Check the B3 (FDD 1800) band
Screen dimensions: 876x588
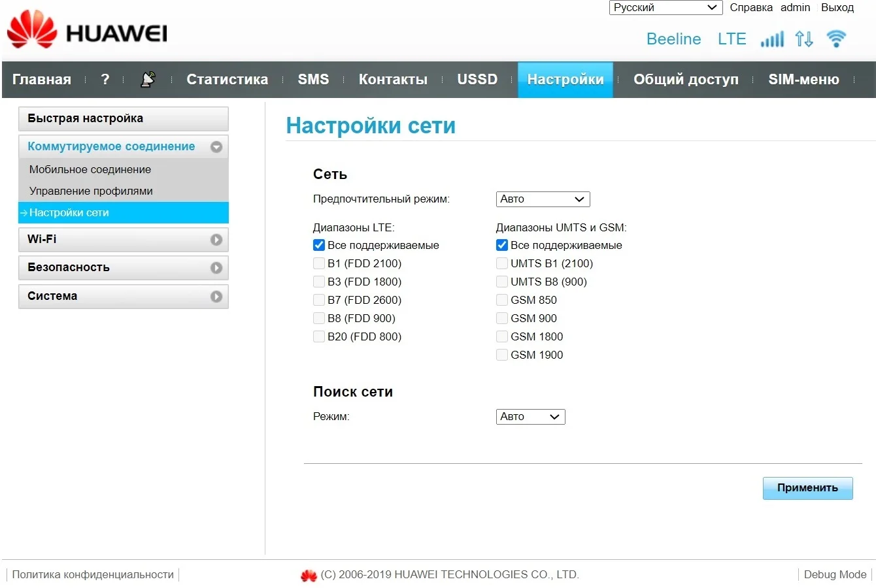click(319, 282)
